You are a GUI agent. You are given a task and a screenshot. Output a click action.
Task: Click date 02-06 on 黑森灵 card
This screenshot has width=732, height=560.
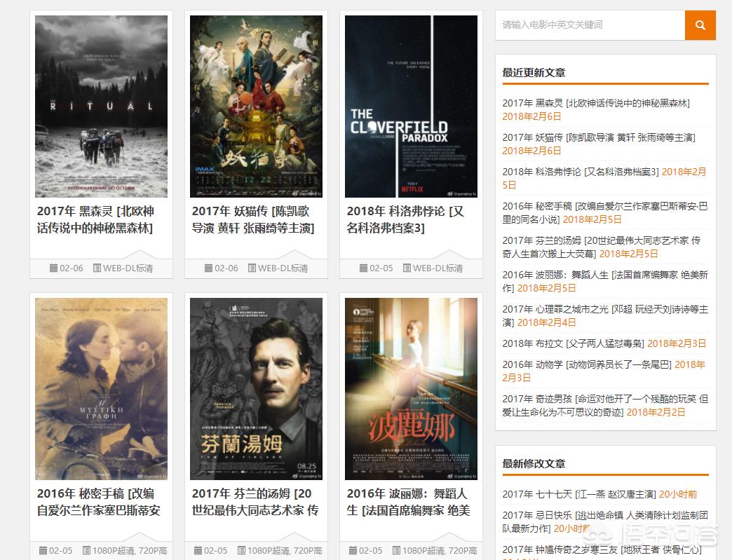click(72, 268)
